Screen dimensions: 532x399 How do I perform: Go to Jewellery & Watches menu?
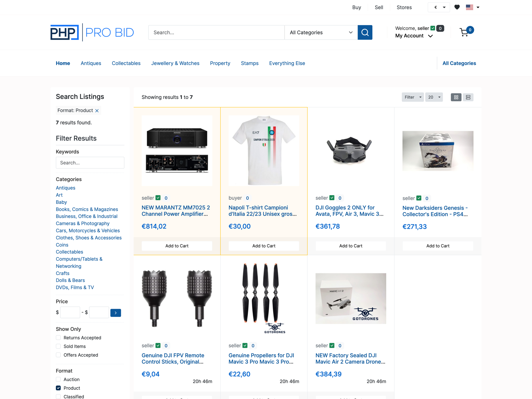tap(175, 63)
